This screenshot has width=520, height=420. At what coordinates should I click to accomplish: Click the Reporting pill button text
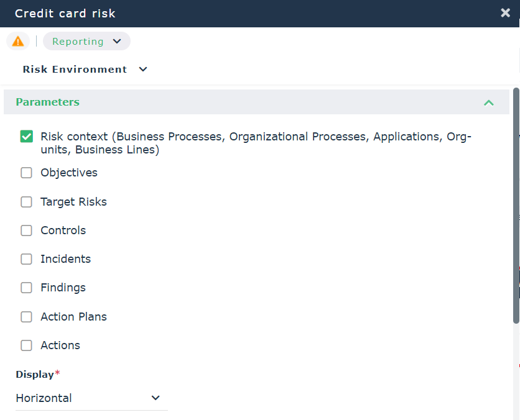point(78,42)
